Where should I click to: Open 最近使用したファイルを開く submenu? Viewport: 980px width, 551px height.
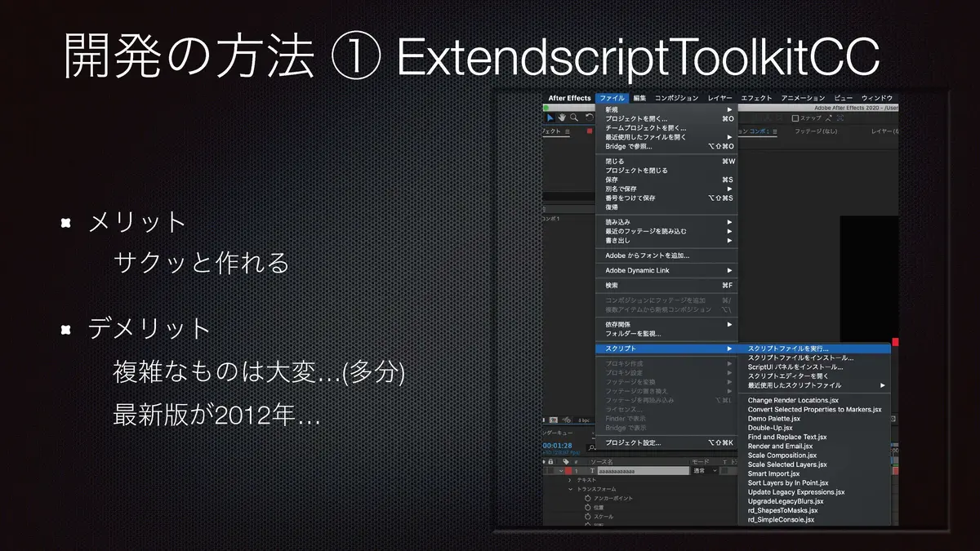(666, 137)
